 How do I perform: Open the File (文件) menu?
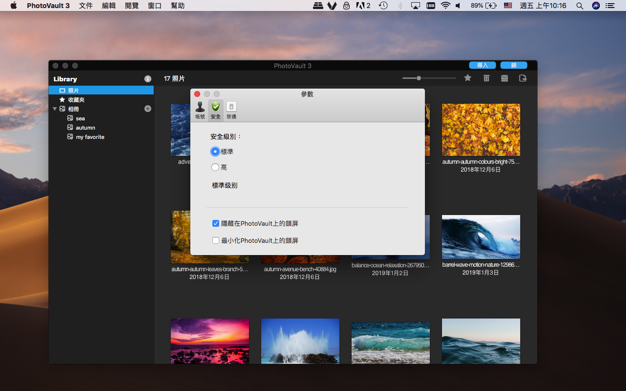[85, 6]
